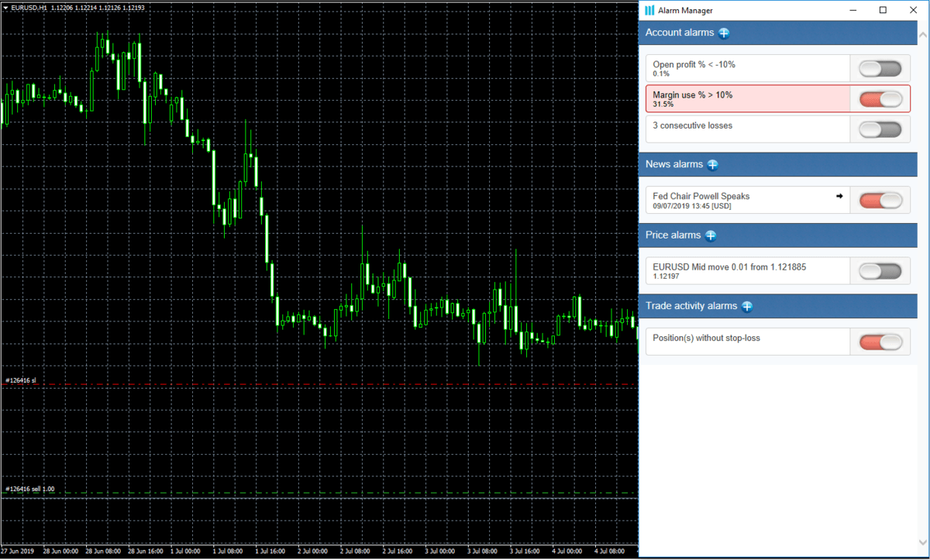Enable the 3 consecutive losses alarm
Screen dimensions: 930x560
(880, 129)
